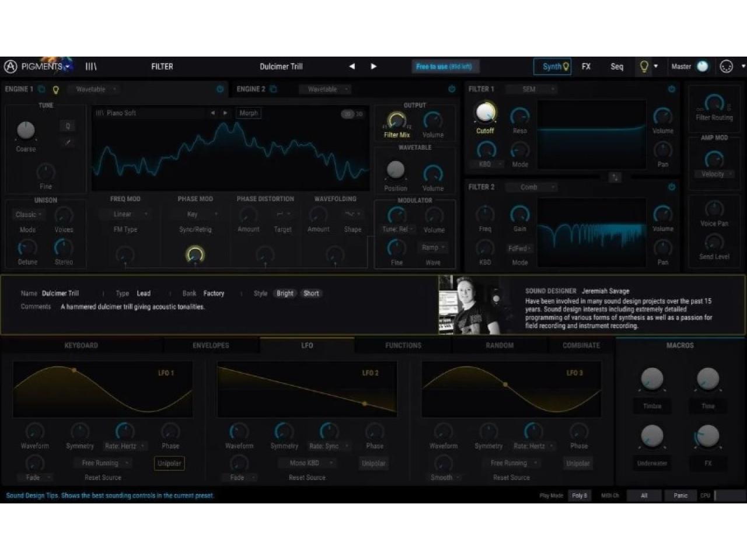Adjust the Master volume knob
Screen dimensions: 747x560
click(703, 66)
